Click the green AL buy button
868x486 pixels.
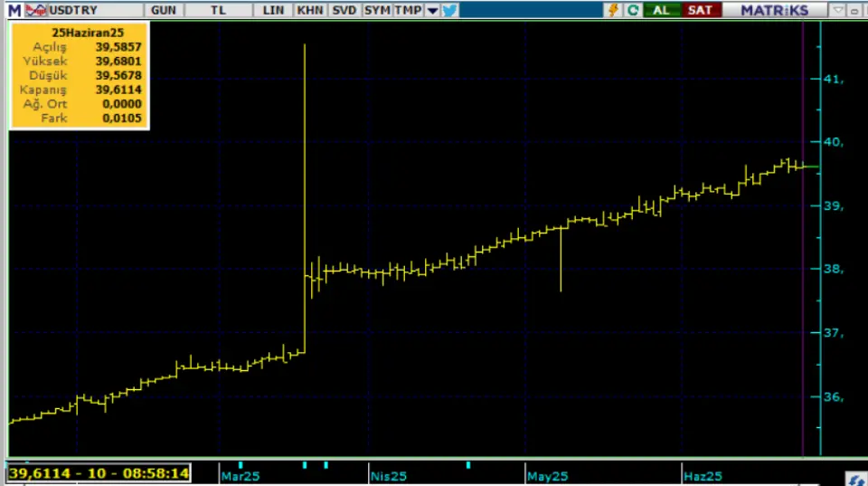click(x=661, y=10)
